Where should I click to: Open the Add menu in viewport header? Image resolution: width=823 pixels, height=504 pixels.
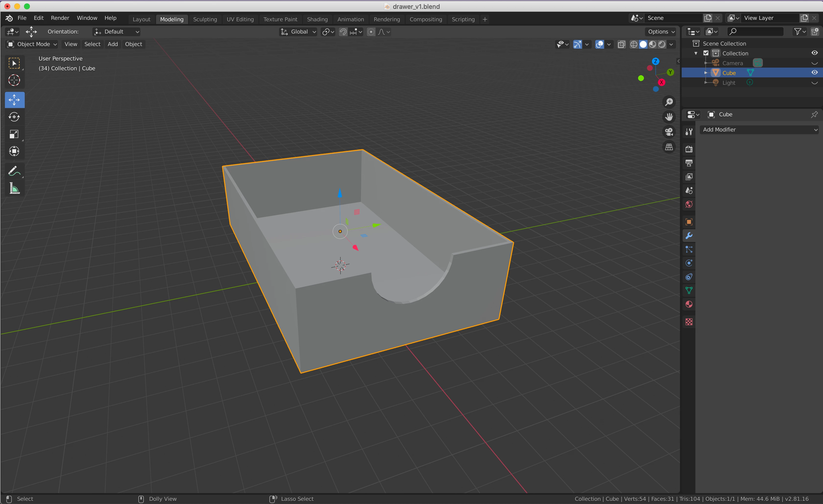tap(113, 44)
